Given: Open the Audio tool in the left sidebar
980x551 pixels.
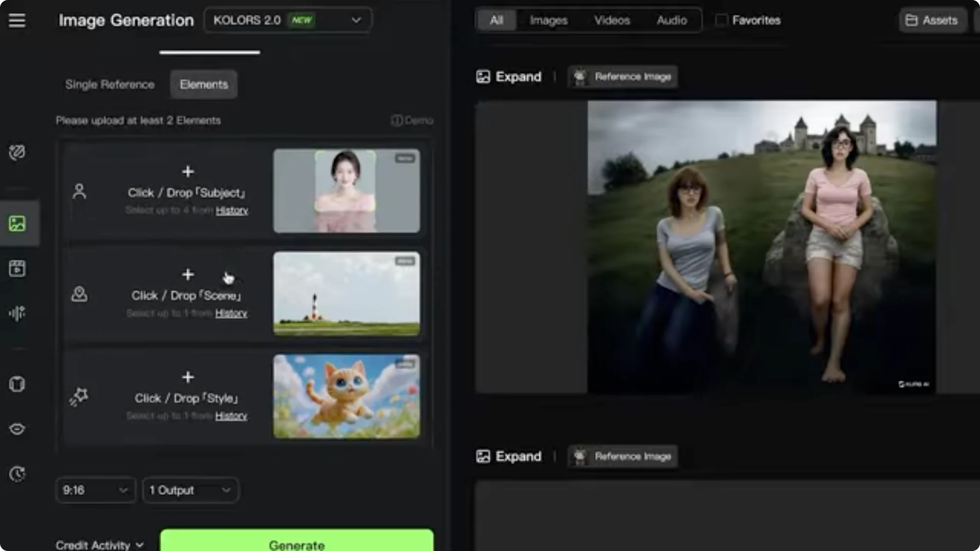Looking at the screenshot, I should pyautogui.click(x=17, y=313).
